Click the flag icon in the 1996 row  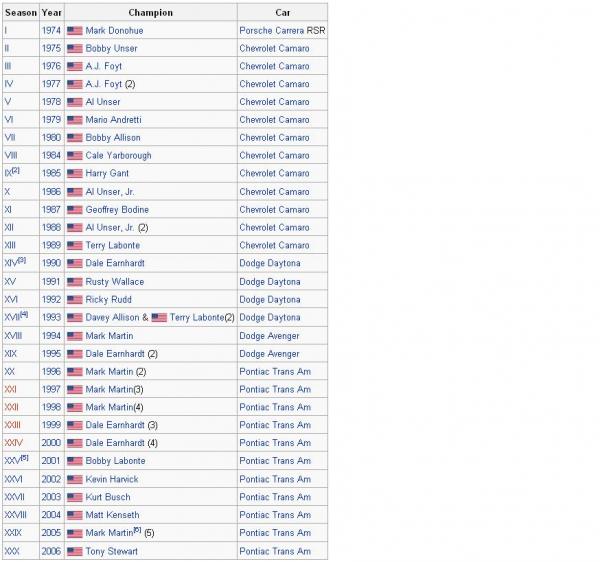pos(75,372)
